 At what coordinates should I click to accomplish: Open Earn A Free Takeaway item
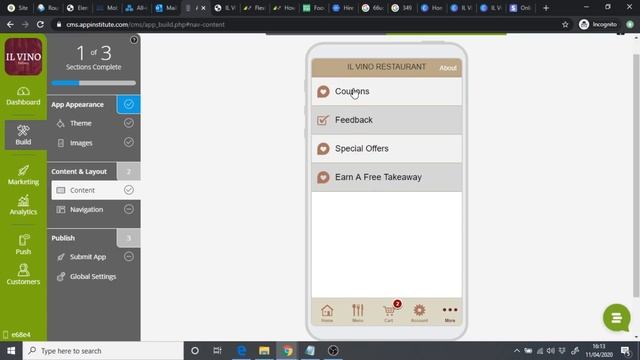(x=387, y=177)
